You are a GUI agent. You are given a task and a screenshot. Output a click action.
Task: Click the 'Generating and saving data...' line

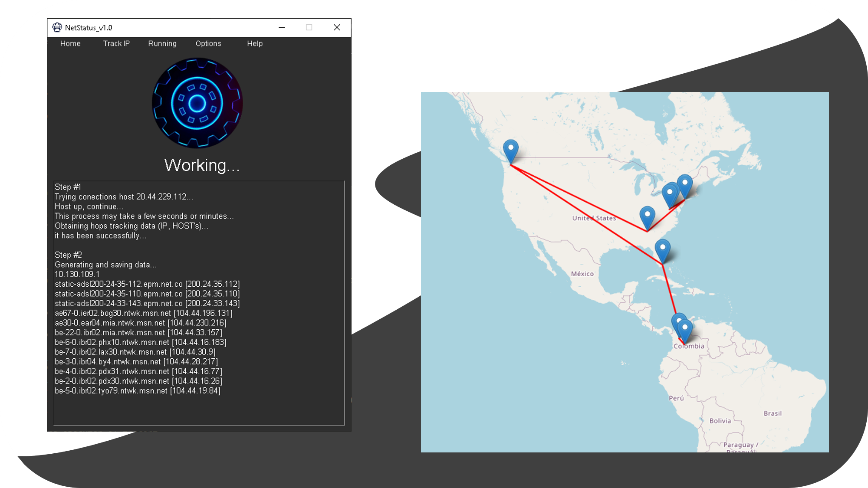pos(105,265)
